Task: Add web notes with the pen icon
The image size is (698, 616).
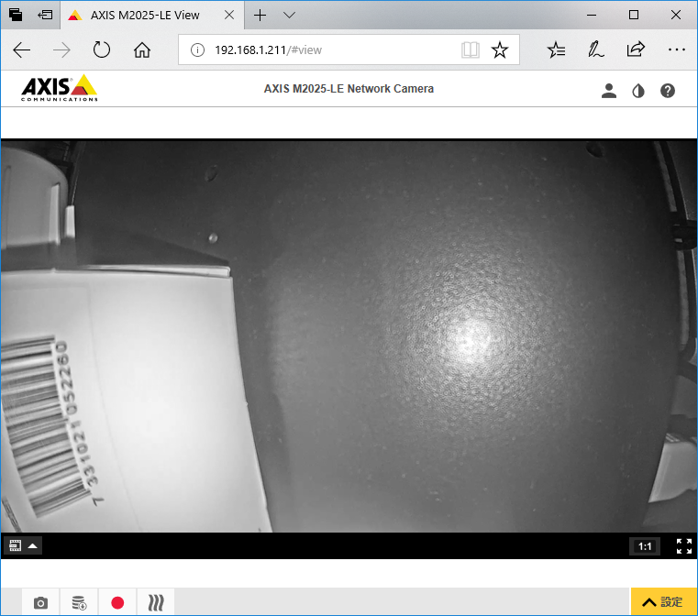Action: tap(595, 49)
